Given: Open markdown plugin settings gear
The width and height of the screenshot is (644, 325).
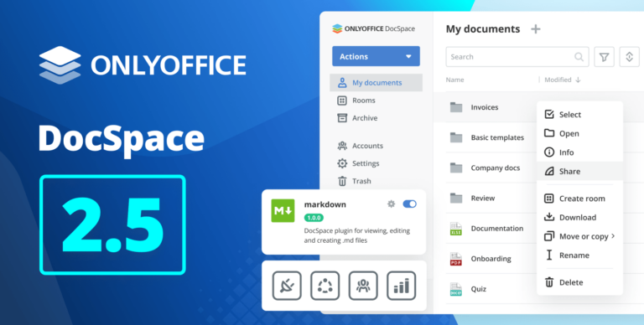Looking at the screenshot, I should (391, 204).
